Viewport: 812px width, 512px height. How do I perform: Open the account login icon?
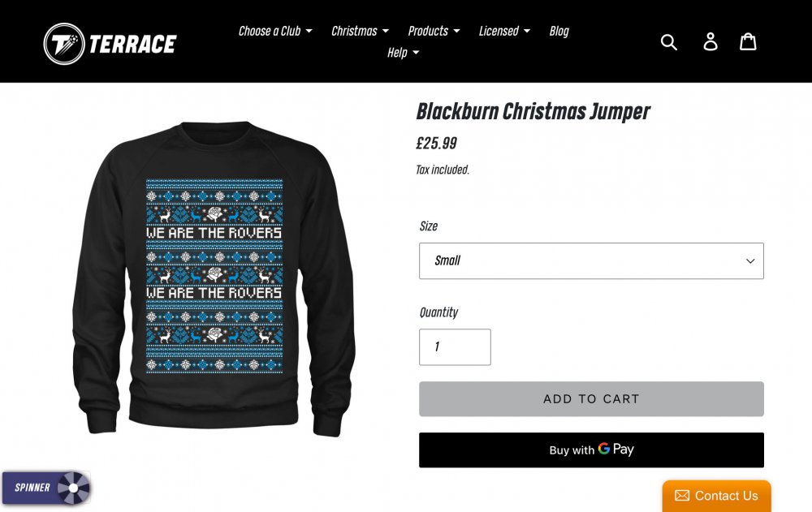710,41
